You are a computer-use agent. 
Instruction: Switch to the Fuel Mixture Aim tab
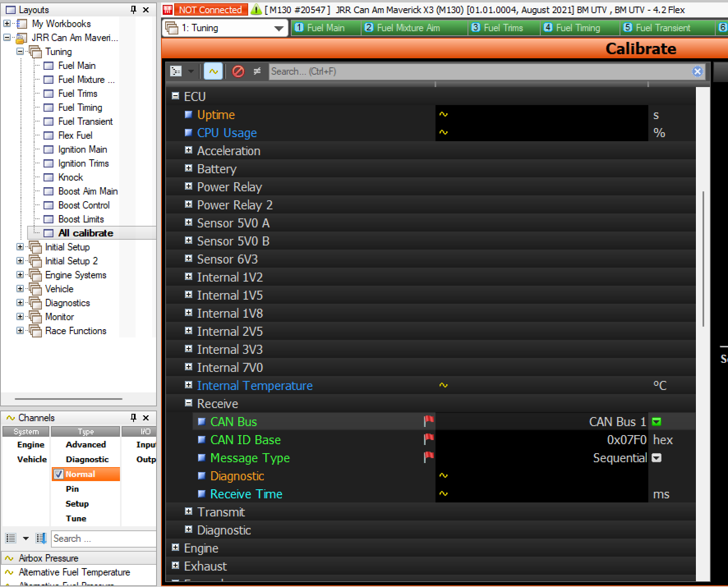414,28
